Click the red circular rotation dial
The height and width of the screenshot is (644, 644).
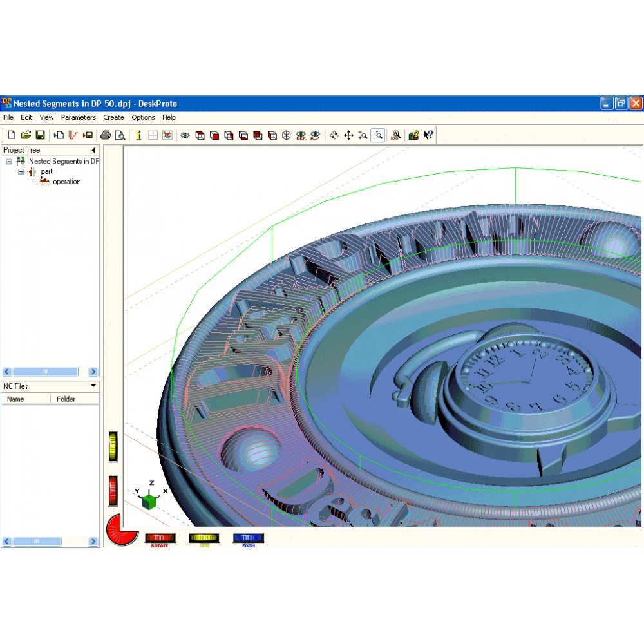(x=120, y=530)
